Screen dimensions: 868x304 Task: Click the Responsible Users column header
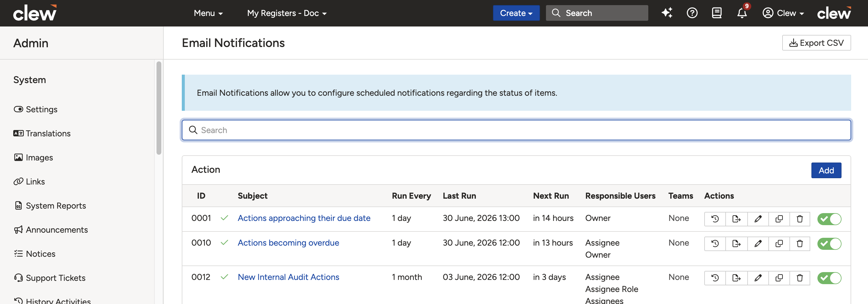(620, 196)
